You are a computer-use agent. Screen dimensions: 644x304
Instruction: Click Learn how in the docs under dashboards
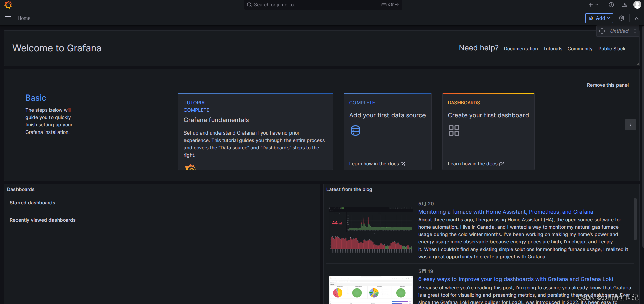[476, 164]
